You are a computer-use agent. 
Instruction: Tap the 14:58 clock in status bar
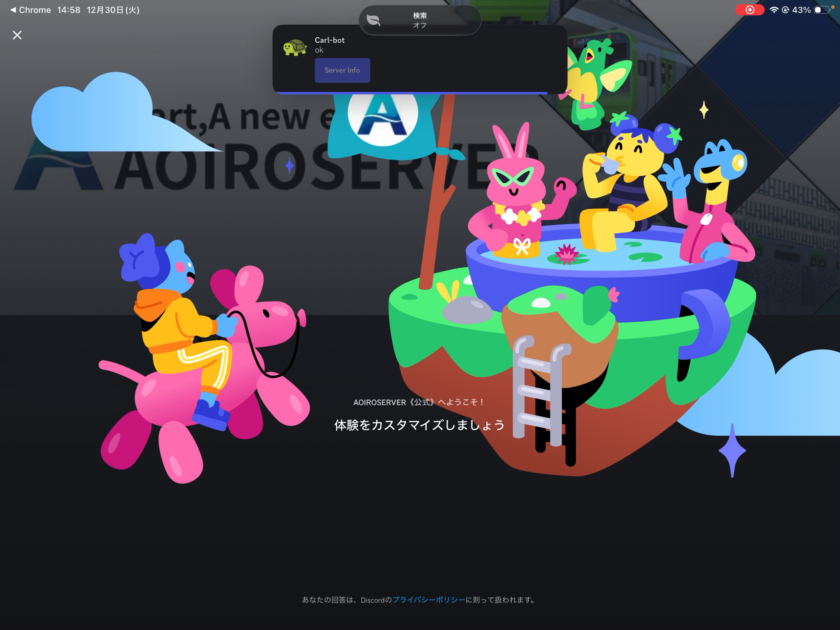(69, 10)
